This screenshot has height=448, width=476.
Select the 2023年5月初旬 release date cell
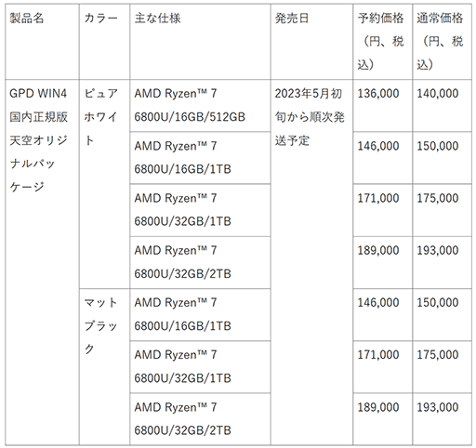coord(311,262)
